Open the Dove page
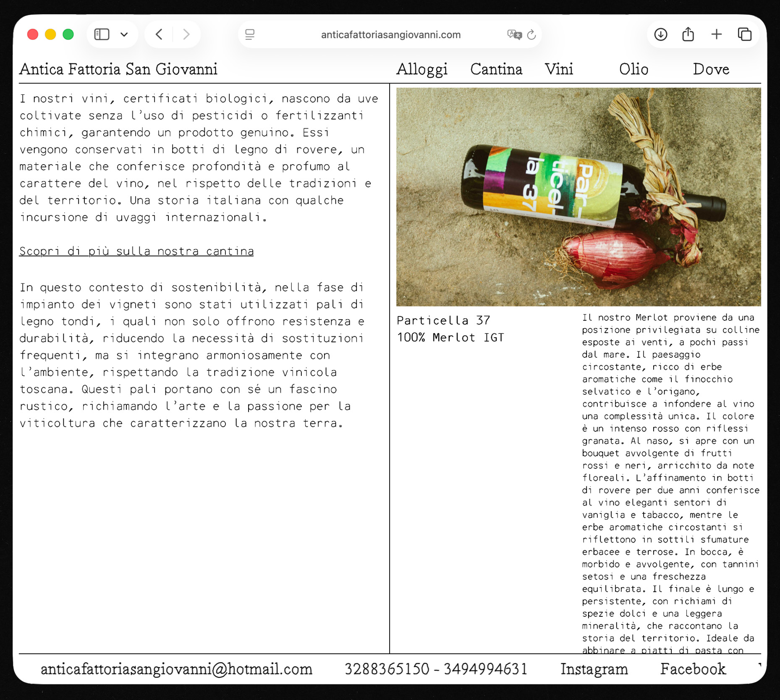Screen dimensions: 780x700 [x=711, y=69]
